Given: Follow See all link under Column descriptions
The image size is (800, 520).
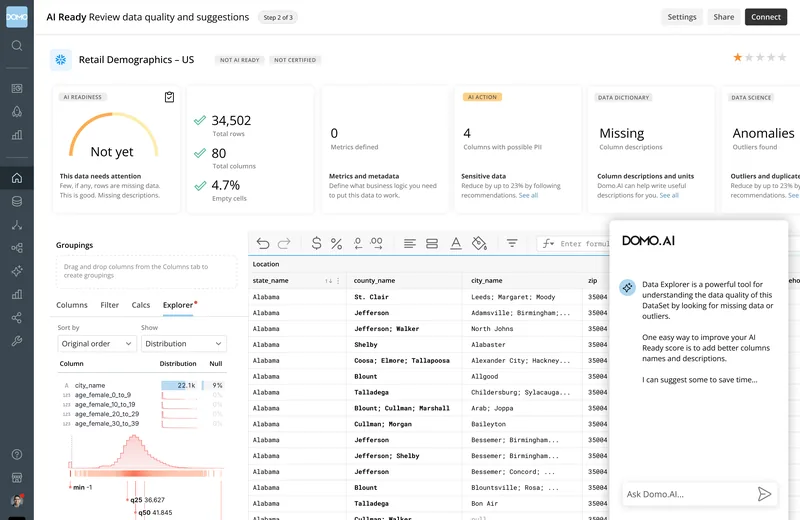Looking at the screenshot, I should [669, 195].
